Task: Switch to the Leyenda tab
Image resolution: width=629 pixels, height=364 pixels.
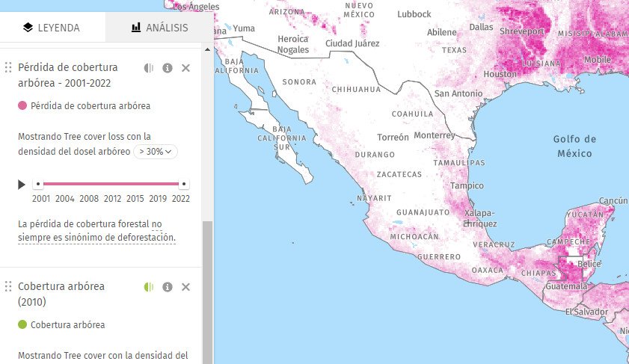Action: (52, 28)
